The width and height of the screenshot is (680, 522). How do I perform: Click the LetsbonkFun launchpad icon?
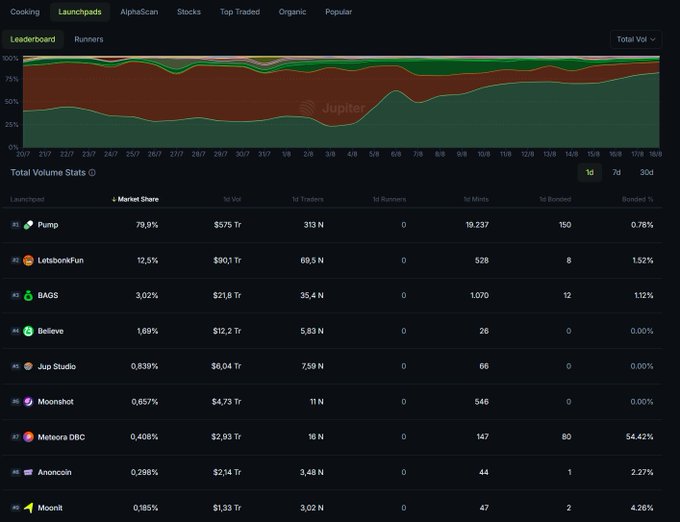coord(28,260)
